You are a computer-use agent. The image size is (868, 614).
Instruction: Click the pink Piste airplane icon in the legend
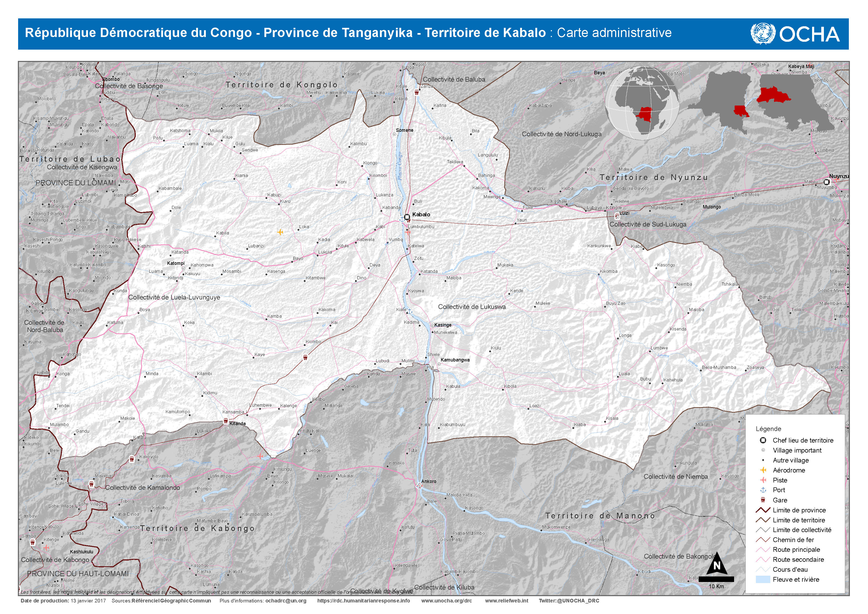(763, 480)
